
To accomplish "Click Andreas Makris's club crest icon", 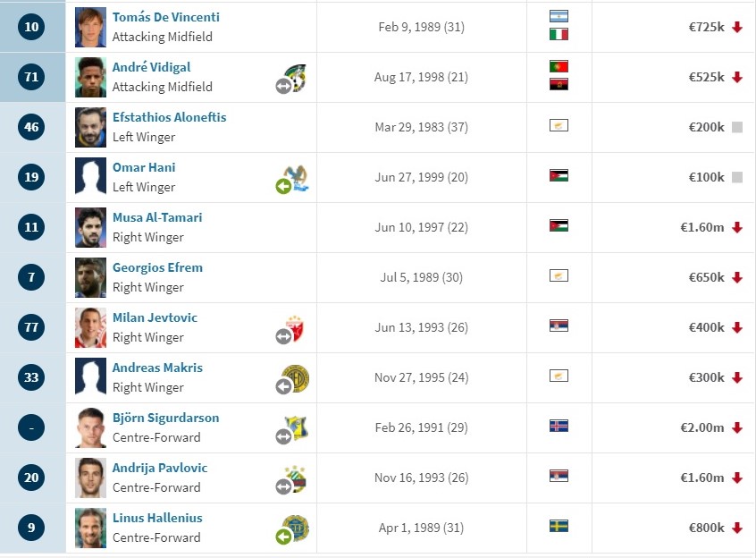I will [292, 379].
